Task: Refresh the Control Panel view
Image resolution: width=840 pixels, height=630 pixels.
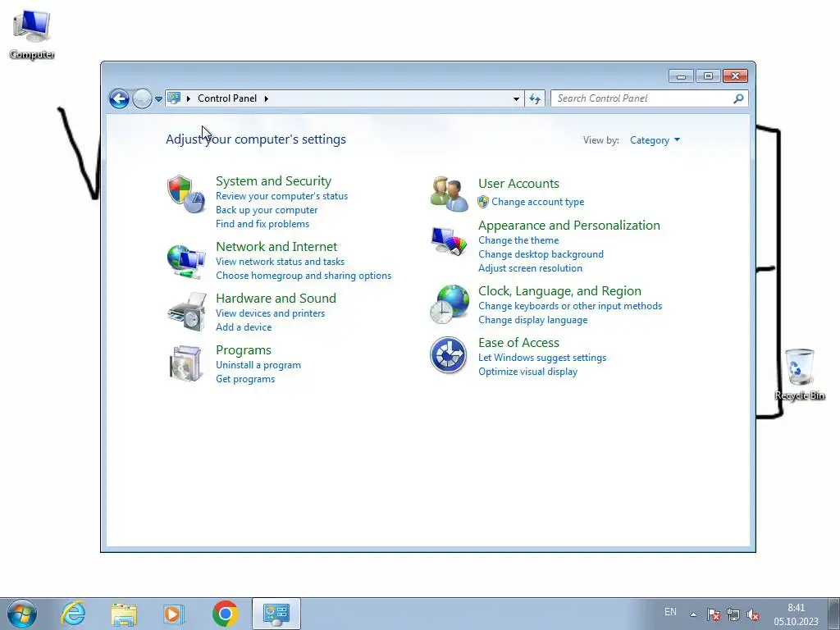Action: click(x=535, y=98)
